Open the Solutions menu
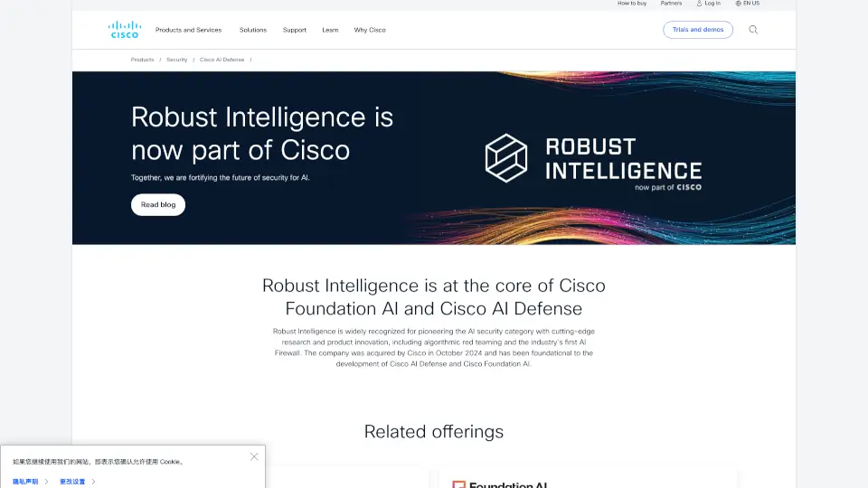This screenshot has height=488, width=868. point(253,30)
